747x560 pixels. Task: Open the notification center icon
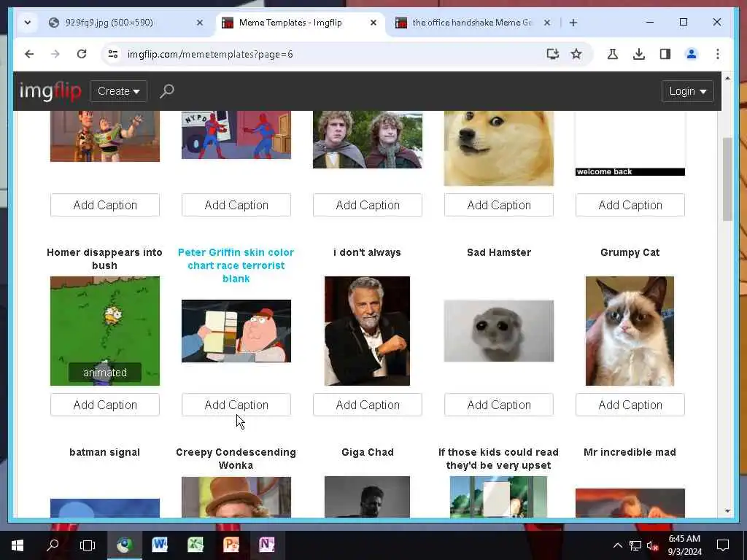pyautogui.click(x=723, y=545)
